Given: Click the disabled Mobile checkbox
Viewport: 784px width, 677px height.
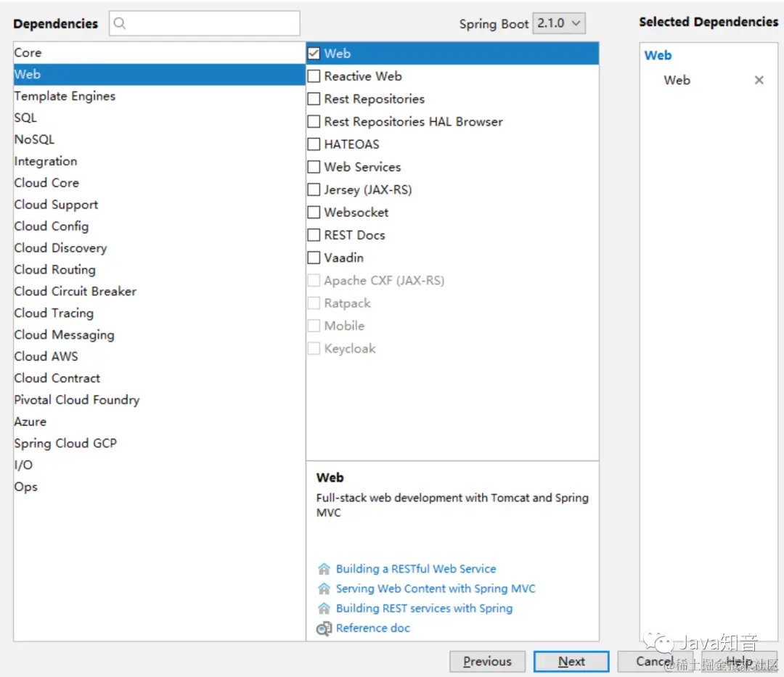Looking at the screenshot, I should (x=314, y=326).
